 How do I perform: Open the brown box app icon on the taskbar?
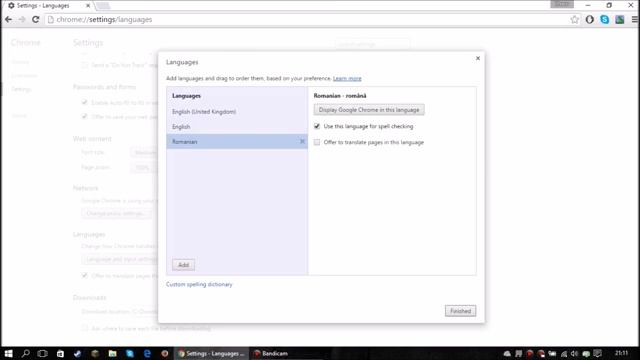[x=95, y=353]
